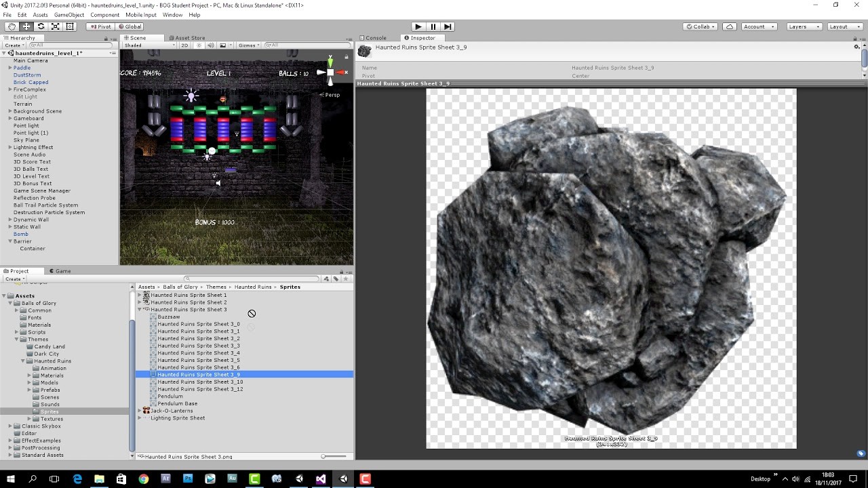Expand Haunted Ruins Sprite Sheet 1
868x488 pixels.
pyautogui.click(x=140, y=296)
